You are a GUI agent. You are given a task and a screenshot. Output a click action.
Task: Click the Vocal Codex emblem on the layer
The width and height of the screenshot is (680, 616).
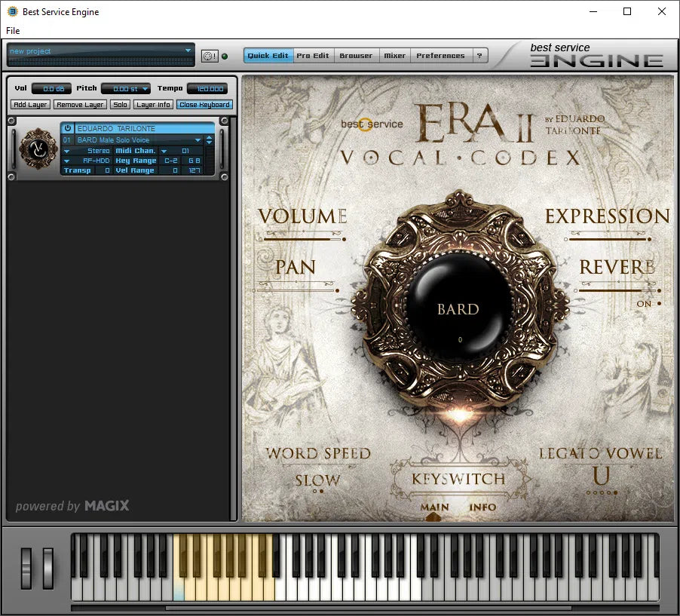(x=38, y=149)
